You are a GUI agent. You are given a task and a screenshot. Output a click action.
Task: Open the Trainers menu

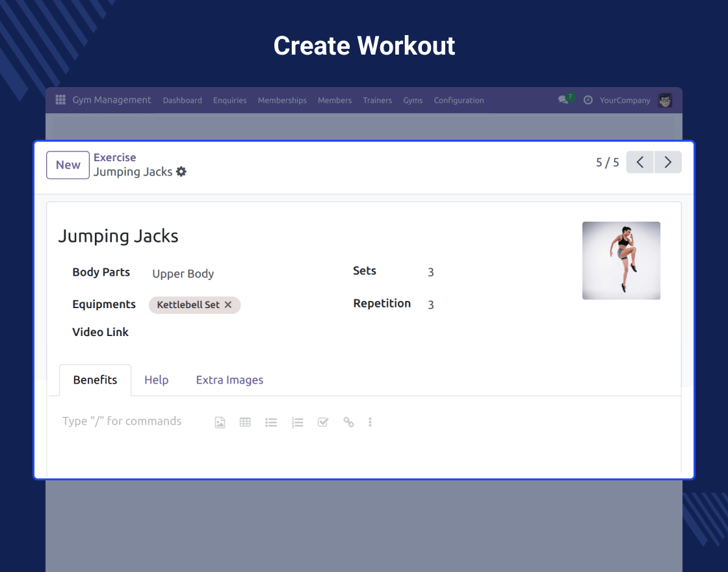click(378, 100)
